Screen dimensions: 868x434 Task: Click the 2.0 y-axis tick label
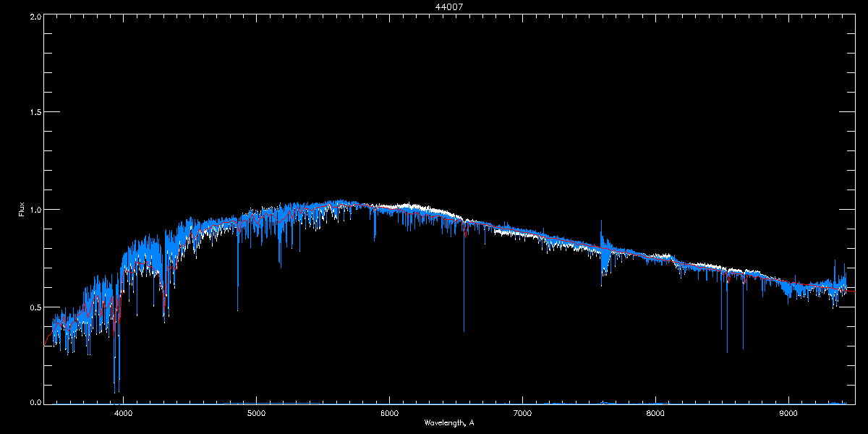click(35, 16)
